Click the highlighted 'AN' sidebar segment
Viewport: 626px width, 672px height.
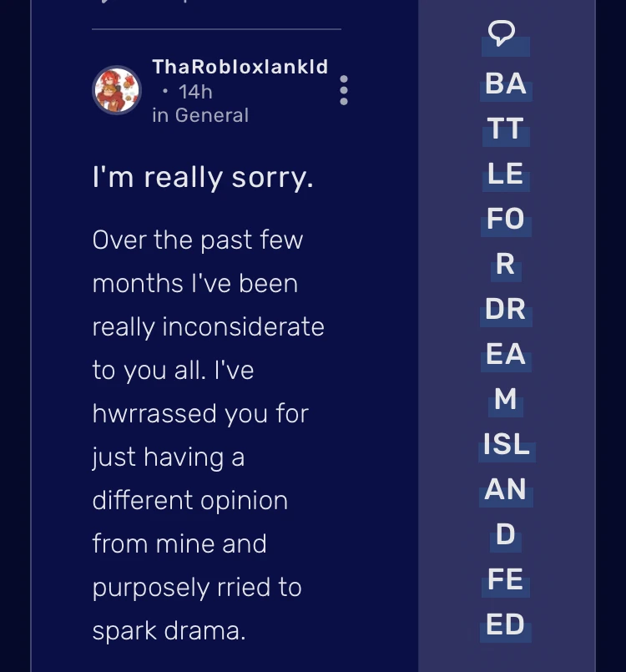point(504,492)
